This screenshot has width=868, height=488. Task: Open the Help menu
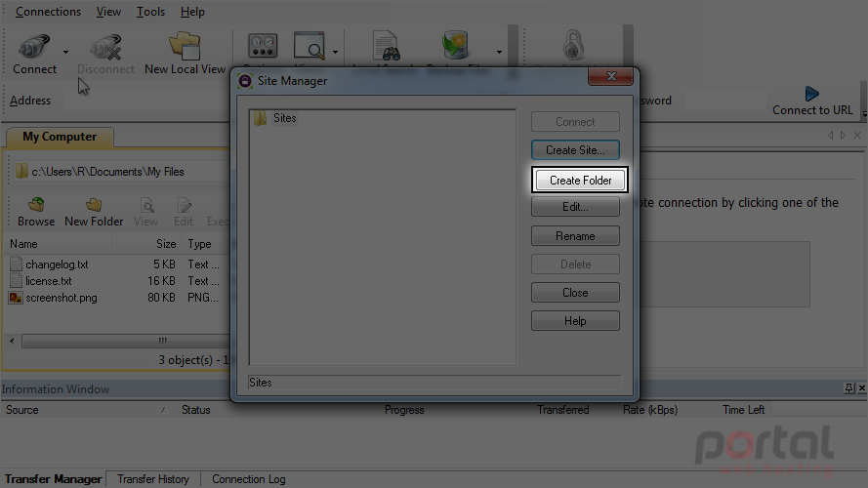click(x=192, y=12)
